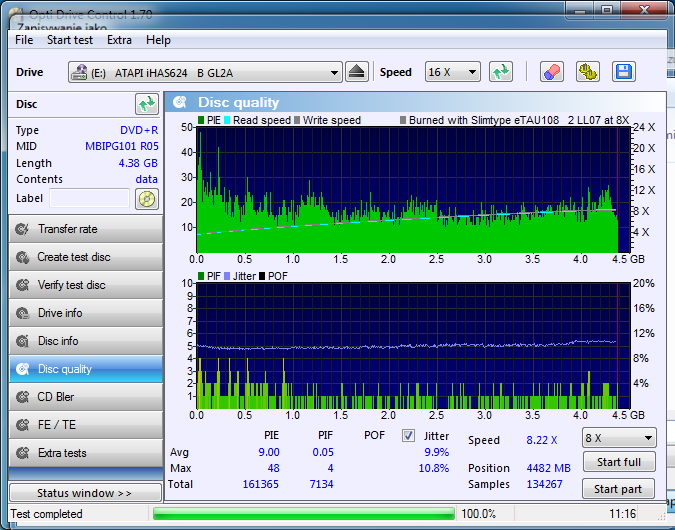The image size is (675, 530).
Task: Click the completed test progress bar
Action: click(303, 514)
